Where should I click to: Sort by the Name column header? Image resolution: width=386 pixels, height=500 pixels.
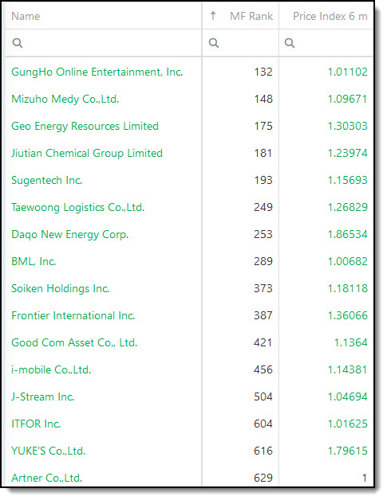(26, 16)
